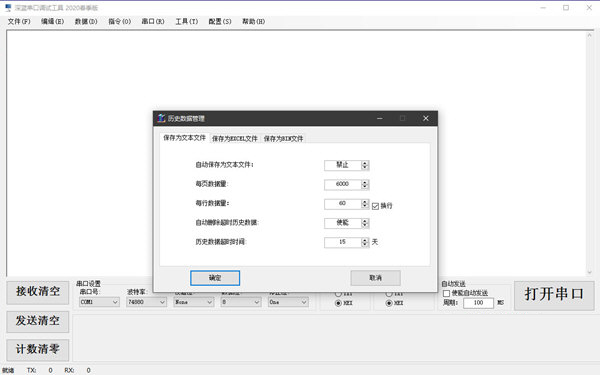Click the main window application icon
This screenshot has width=600, height=375.
point(8,8)
